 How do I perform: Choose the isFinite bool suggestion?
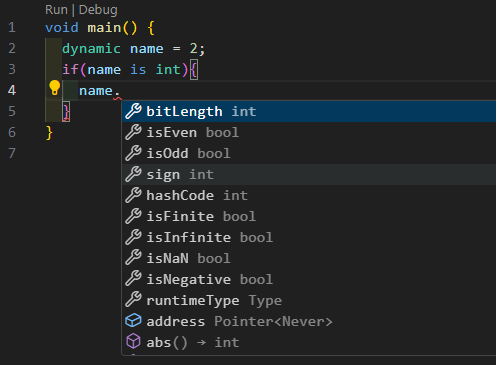(x=309, y=216)
